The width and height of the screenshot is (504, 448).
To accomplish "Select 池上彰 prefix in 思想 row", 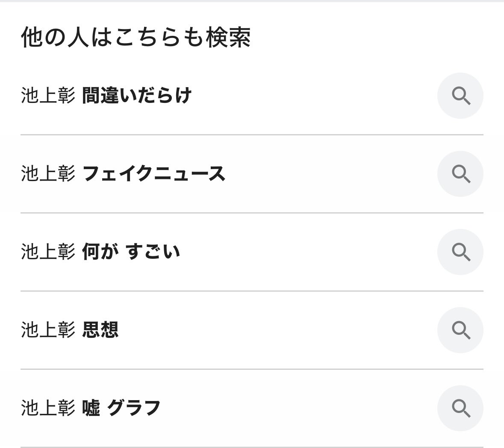I will 48,330.
